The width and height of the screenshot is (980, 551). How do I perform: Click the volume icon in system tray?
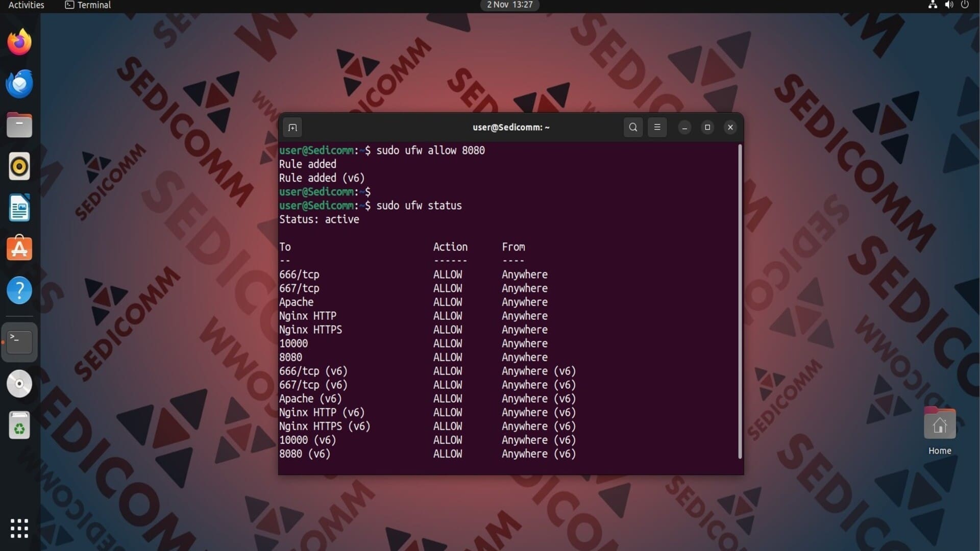click(x=949, y=5)
